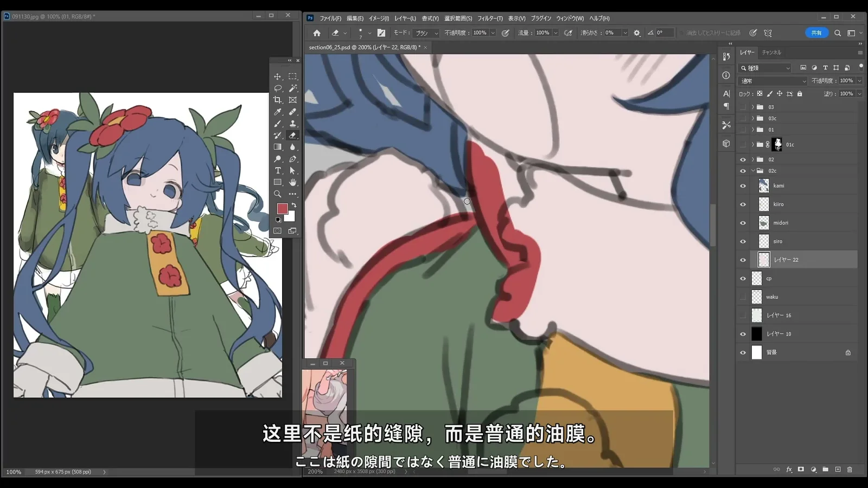Select the Zoom tool

tap(278, 194)
